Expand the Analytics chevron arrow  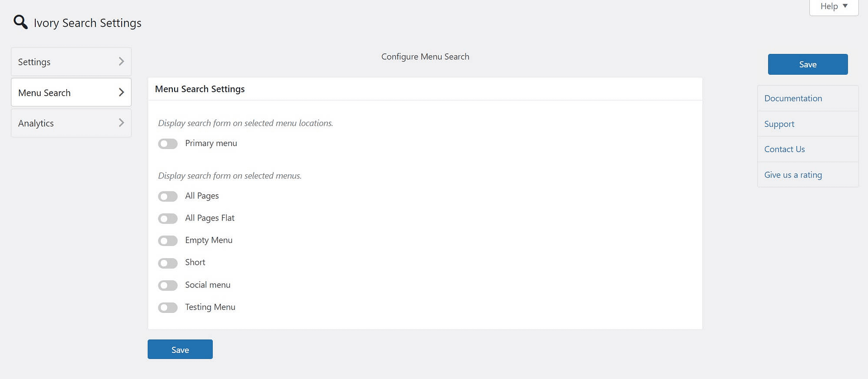coord(121,123)
